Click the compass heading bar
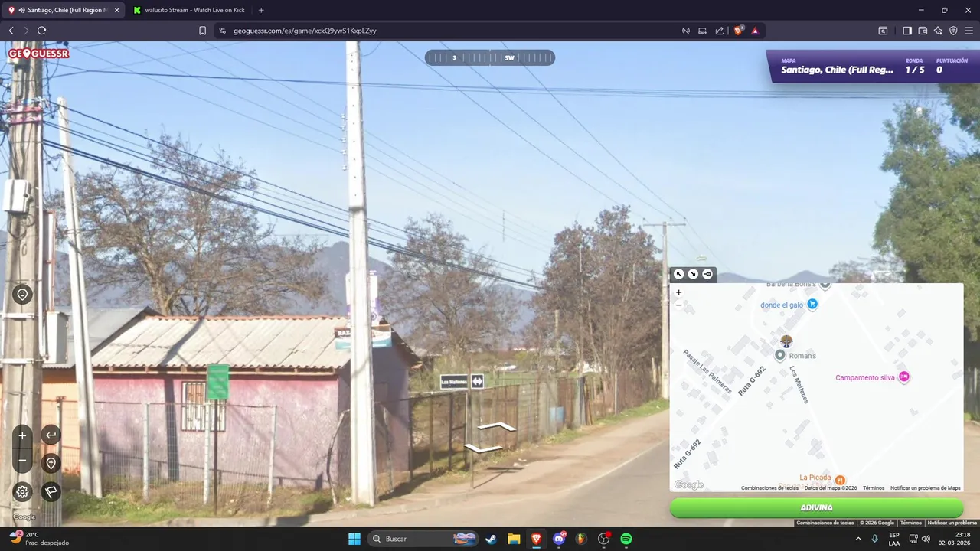 tap(490, 57)
